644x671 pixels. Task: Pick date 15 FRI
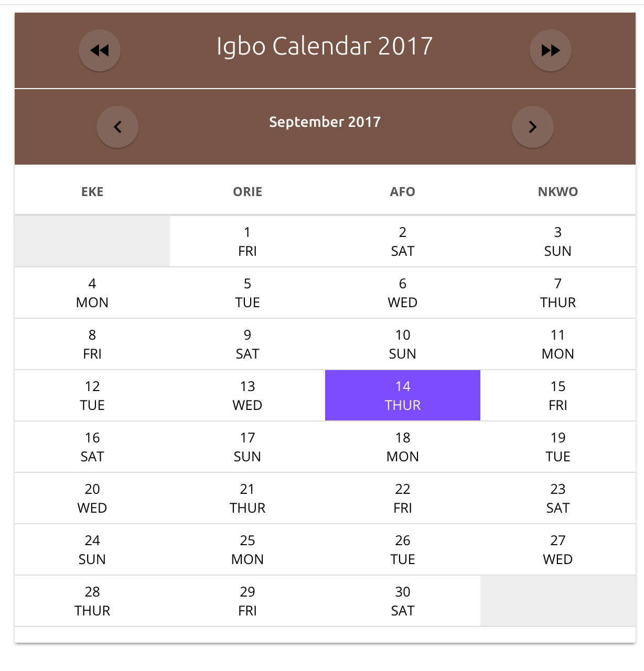coord(558,396)
